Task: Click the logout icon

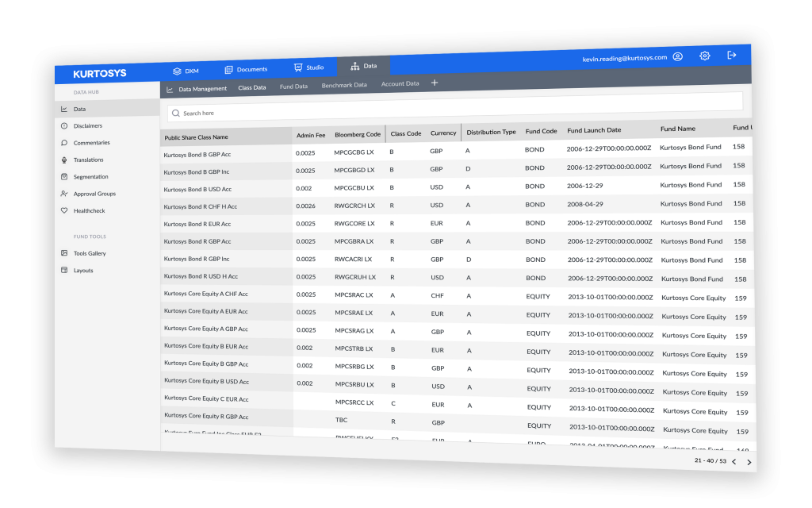Action: (731, 55)
